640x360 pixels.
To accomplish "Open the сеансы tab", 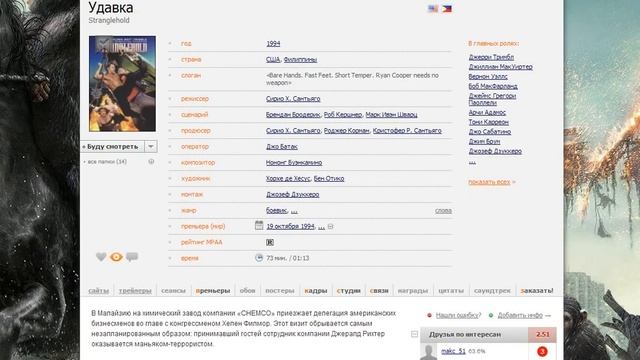I will click(173, 291).
